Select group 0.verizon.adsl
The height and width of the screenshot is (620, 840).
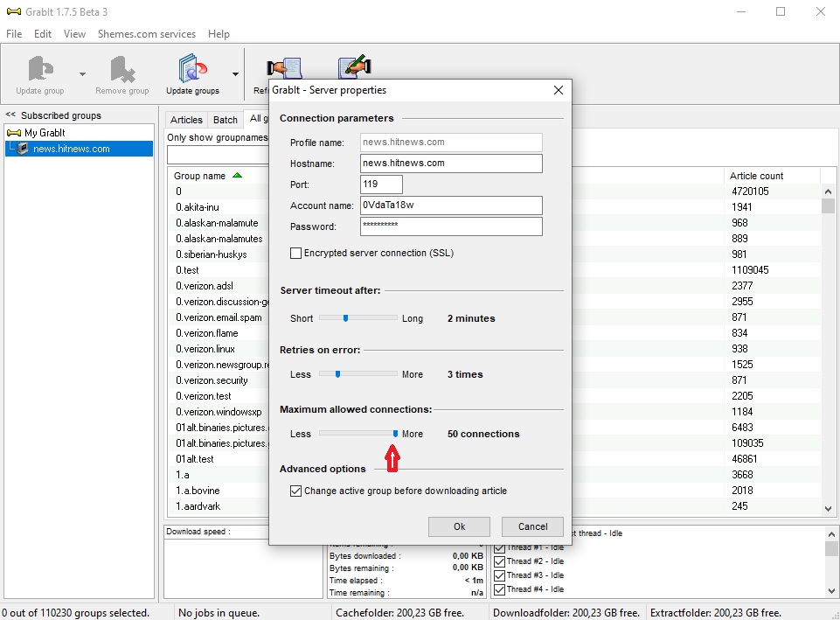coord(205,286)
